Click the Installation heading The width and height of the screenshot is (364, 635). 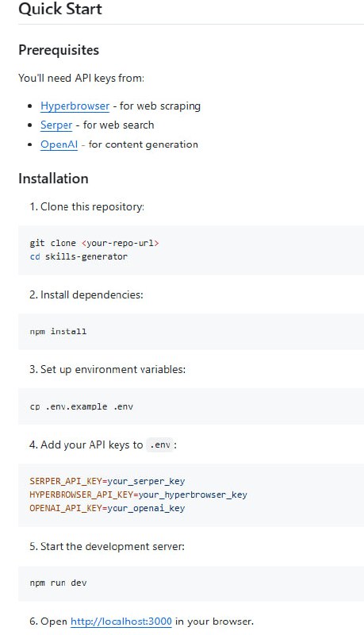[53, 178]
